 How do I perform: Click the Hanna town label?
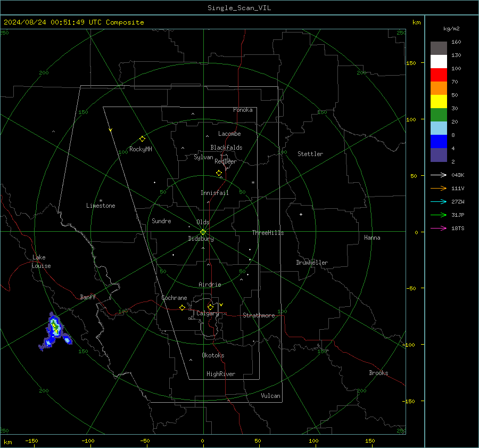(372, 238)
